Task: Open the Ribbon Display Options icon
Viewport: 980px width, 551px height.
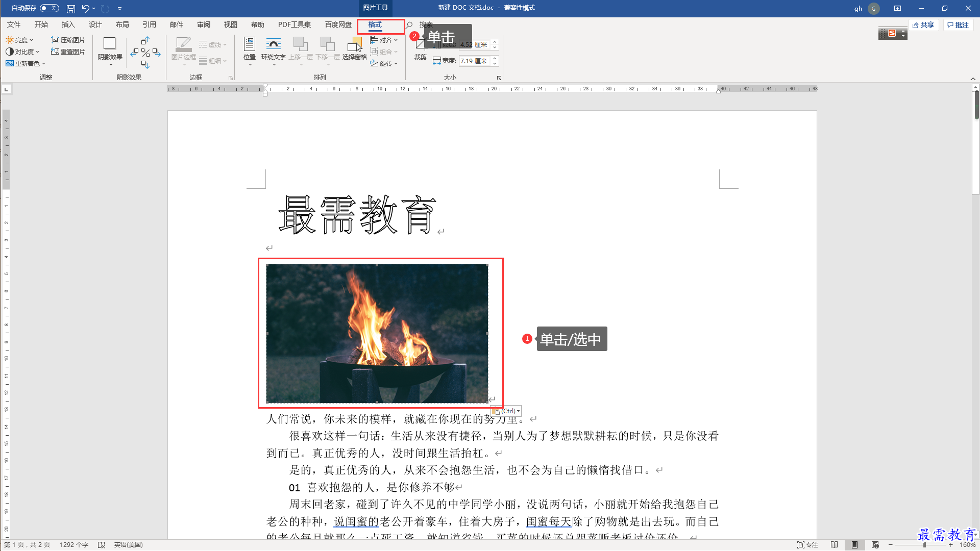Action: click(897, 8)
